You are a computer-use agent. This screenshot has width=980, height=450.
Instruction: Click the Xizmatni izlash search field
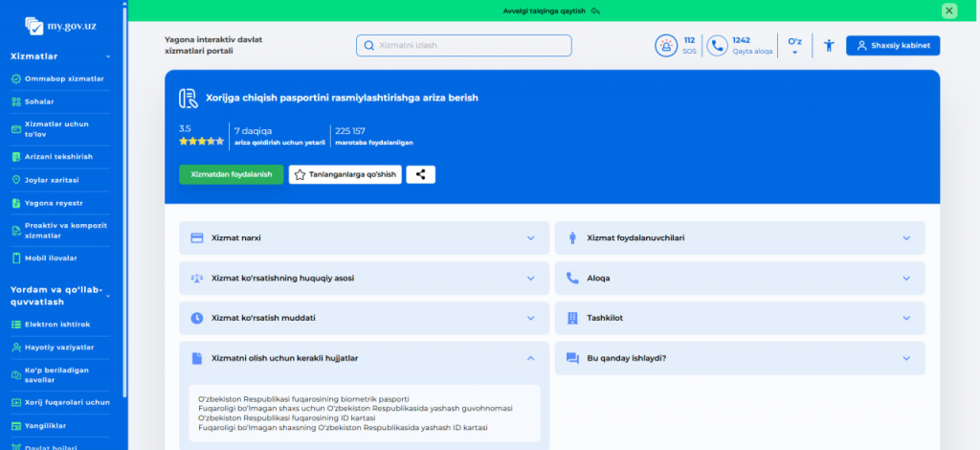(464, 45)
